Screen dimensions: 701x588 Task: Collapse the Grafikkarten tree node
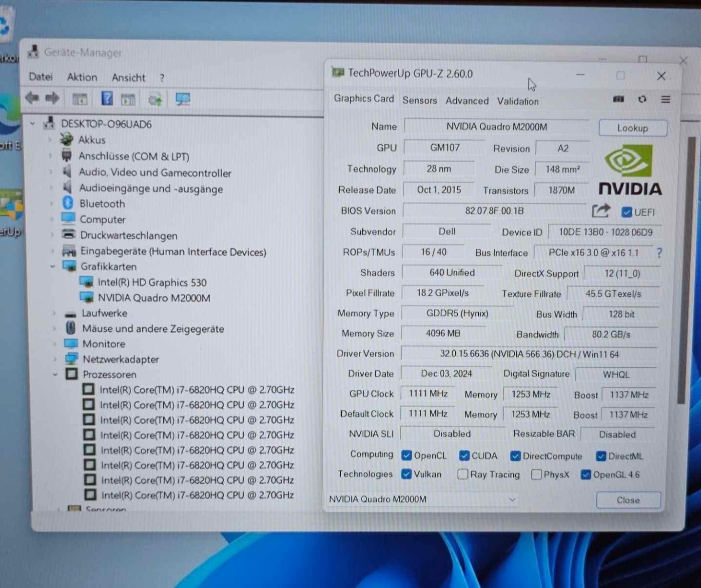(x=53, y=266)
